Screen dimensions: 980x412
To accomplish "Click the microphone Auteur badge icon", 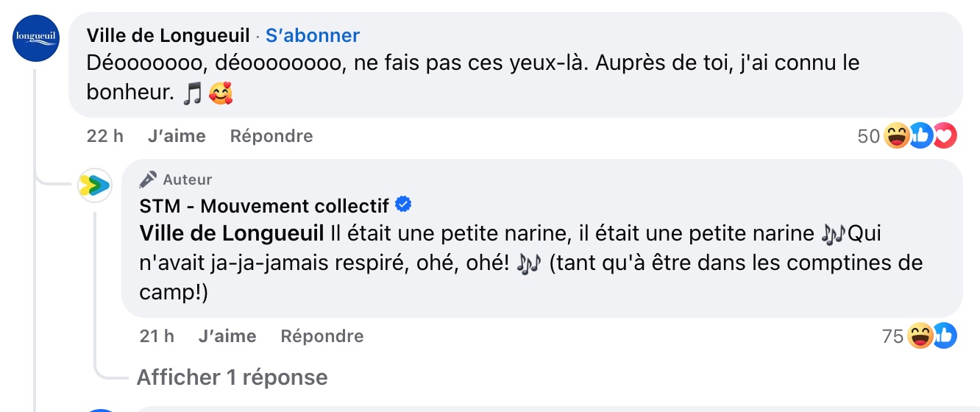I will tap(148, 180).
